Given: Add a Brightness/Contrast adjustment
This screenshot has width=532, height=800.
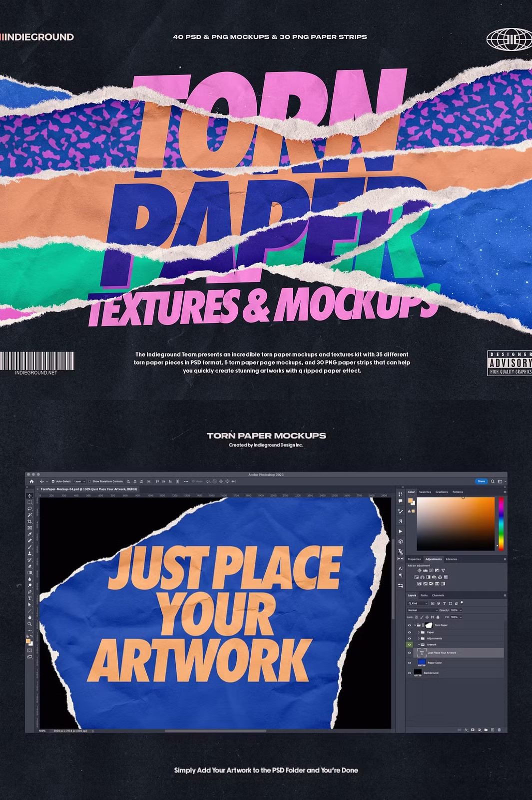Looking at the screenshot, I should [x=419, y=570].
